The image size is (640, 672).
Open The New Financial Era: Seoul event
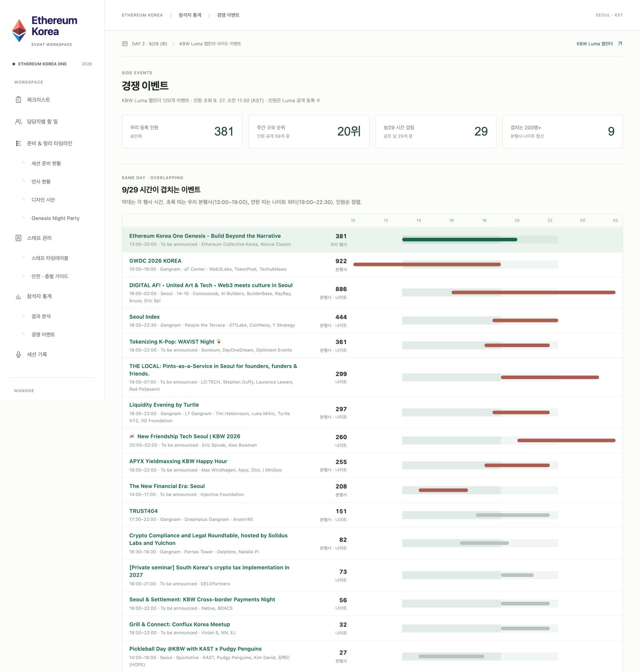pyautogui.click(x=167, y=486)
